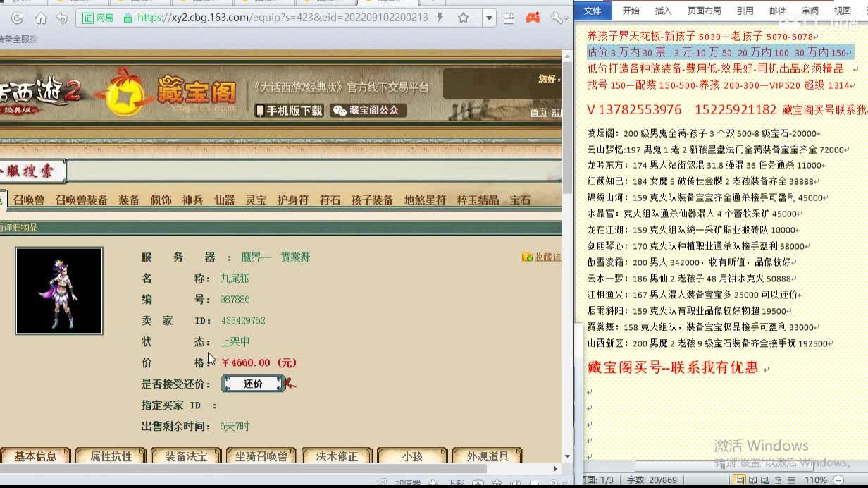Click the seller ID 433429762
The height and width of the screenshot is (488, 868).
tap(243, 321)
